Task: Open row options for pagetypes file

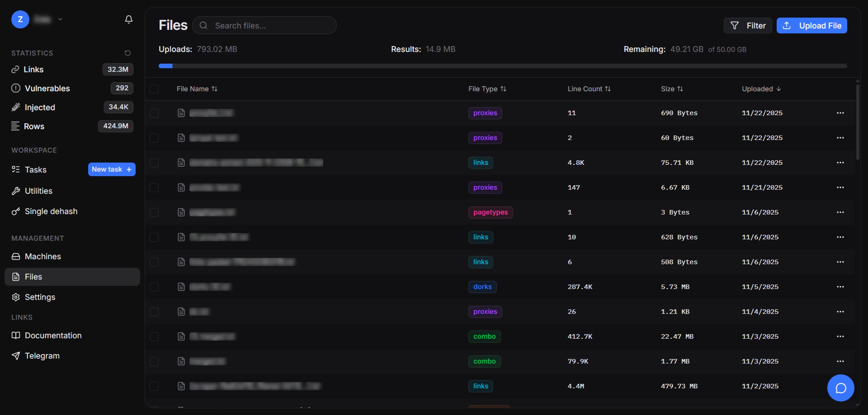Action: point(840,212)
